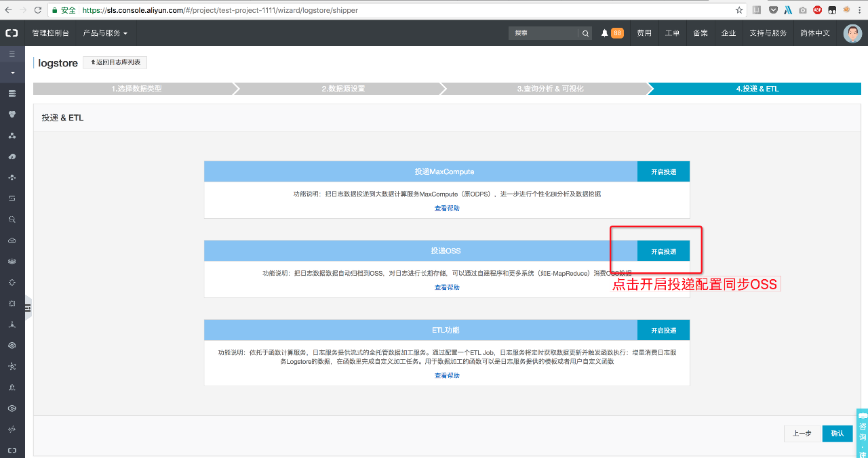Expand 产品与服务 dropdown menu
868x458 pixels.
click(x=105, y=33)
